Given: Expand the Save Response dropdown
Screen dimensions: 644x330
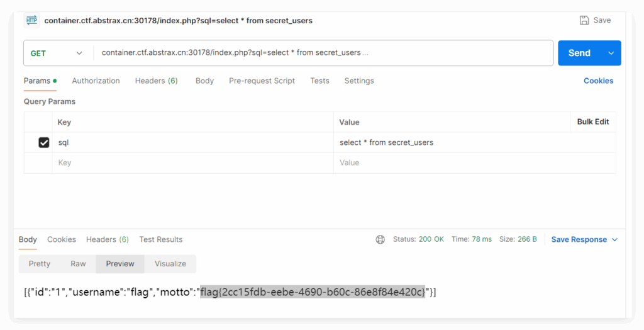Looking at the screenshot, I should 614,239.
